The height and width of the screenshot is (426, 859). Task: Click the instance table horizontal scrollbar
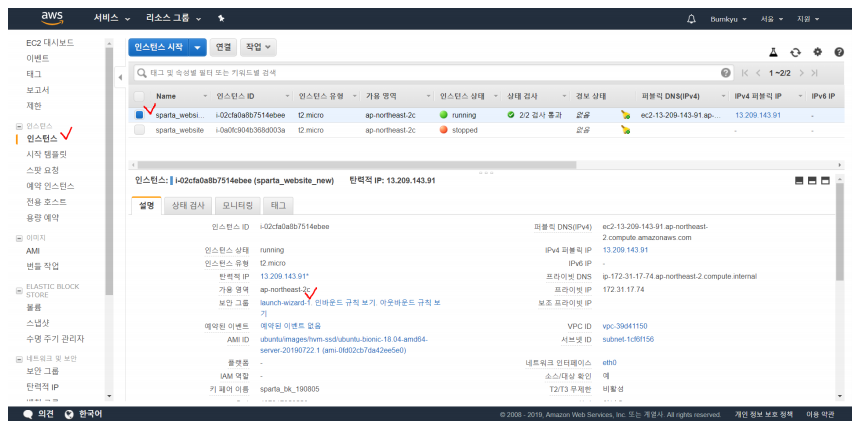pos(357,164)
